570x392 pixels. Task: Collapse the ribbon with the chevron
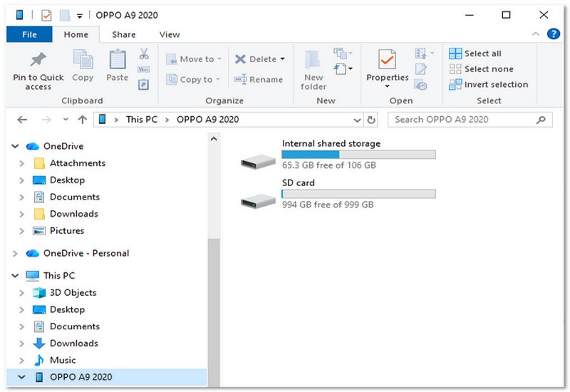(x=536, y=34)
